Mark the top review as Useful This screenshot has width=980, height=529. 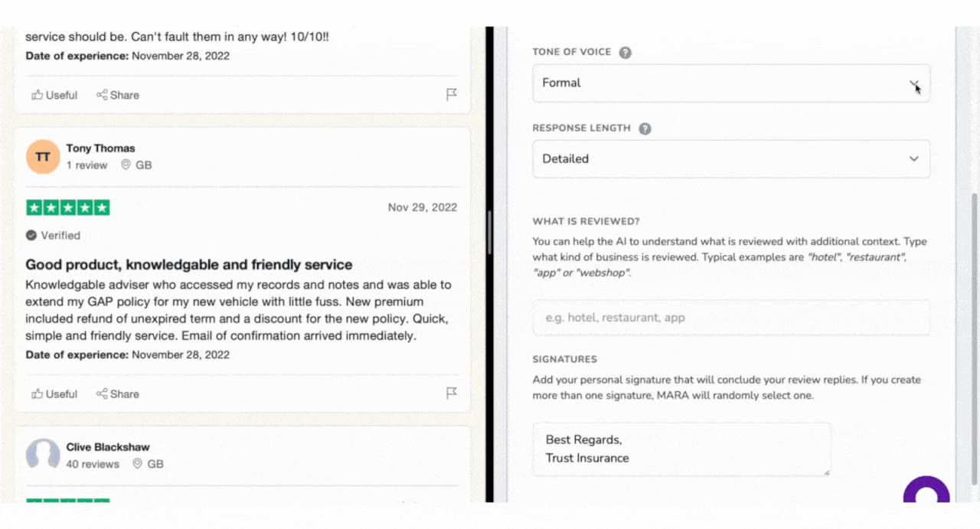tap(54, 96)
